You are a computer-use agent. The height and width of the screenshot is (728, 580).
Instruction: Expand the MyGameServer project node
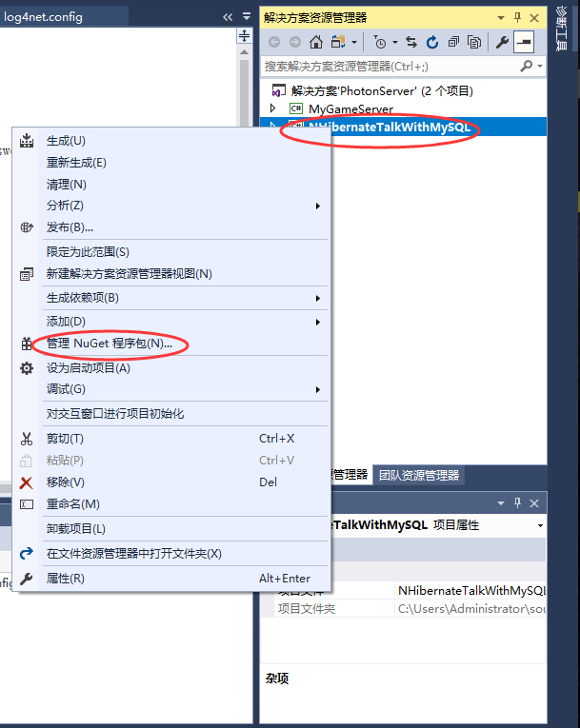[x=272, y=108]
